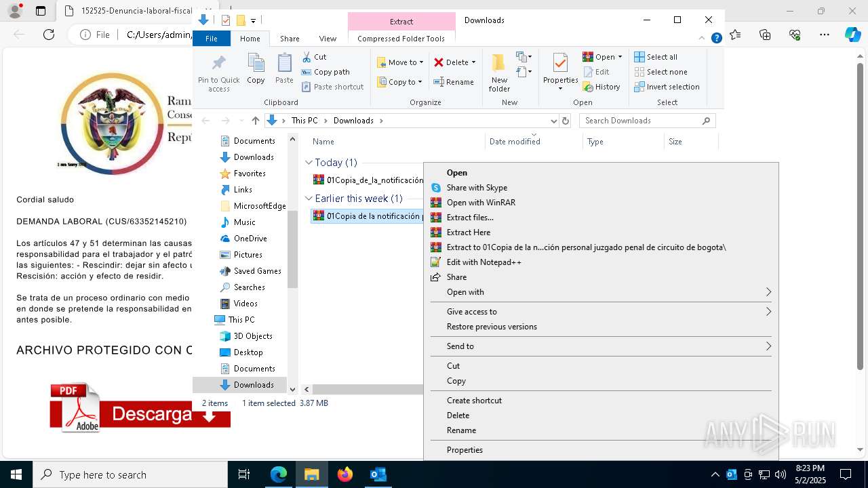868x488 pixels.
Task: Open the Delete dropdown arrow
Action: (x=473, y=62)
